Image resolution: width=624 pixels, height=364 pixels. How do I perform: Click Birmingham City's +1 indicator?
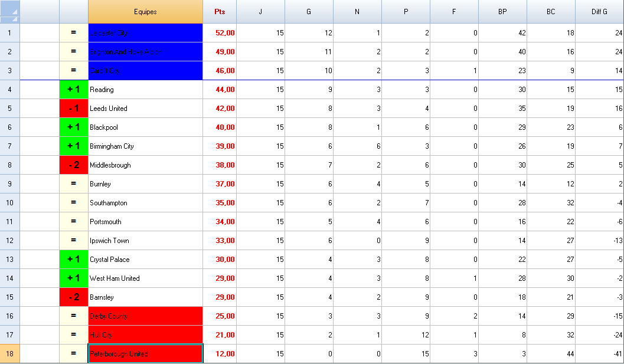point(74,146)
